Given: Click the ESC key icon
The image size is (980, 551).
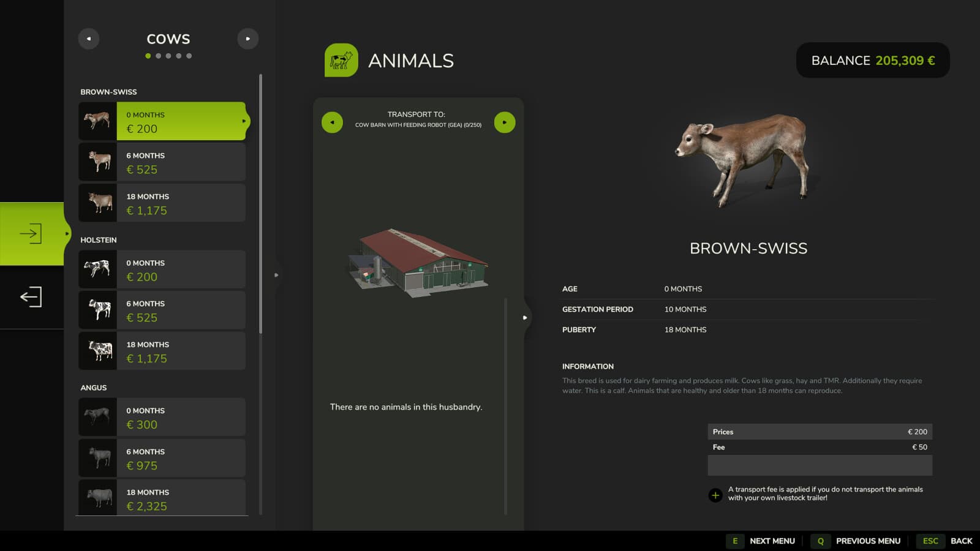Looking at the screenshot, I should coord(930,541).
